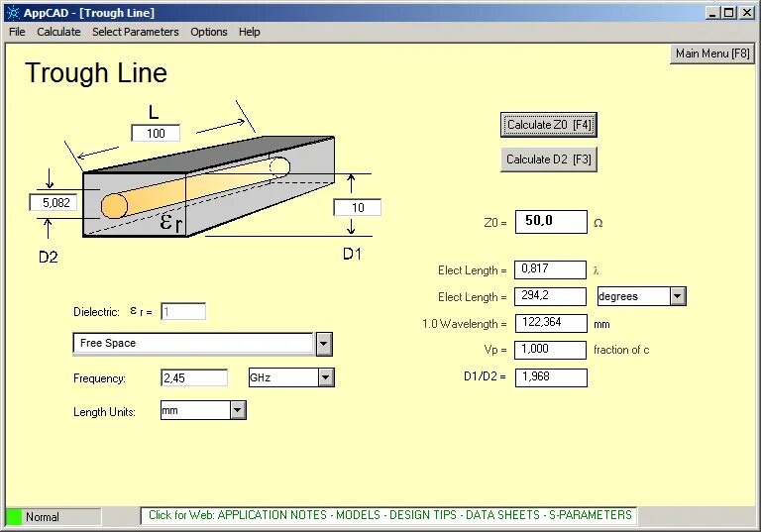
Task: Open the Select Parameters menu
Action: 136,32
